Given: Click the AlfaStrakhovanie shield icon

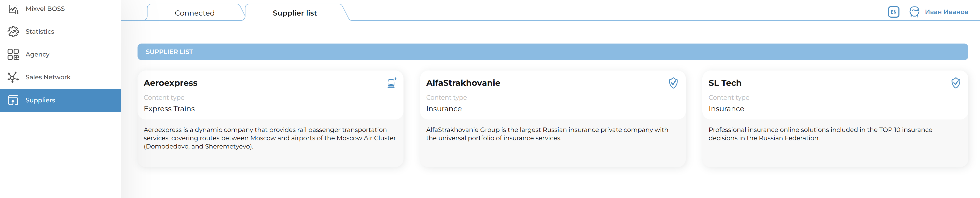Looking at the screenshot, I should pyautogui.click(x=673, y=83).
